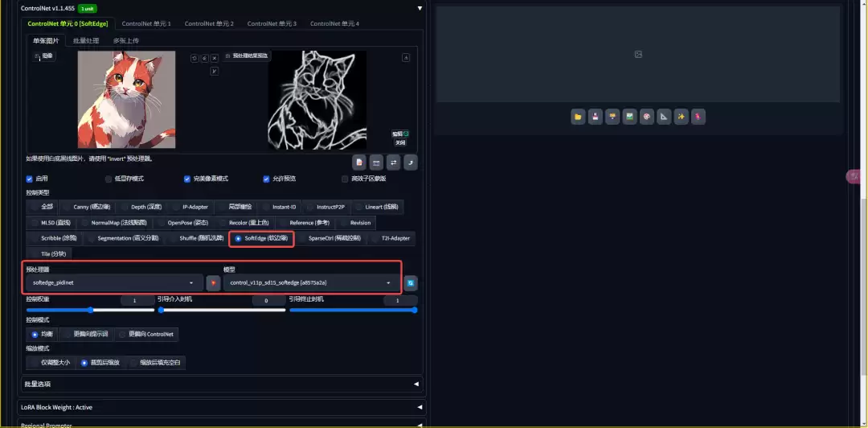Open the 批量处理 tab
Screen dimensions: 868x428
(x=86, y=40)
